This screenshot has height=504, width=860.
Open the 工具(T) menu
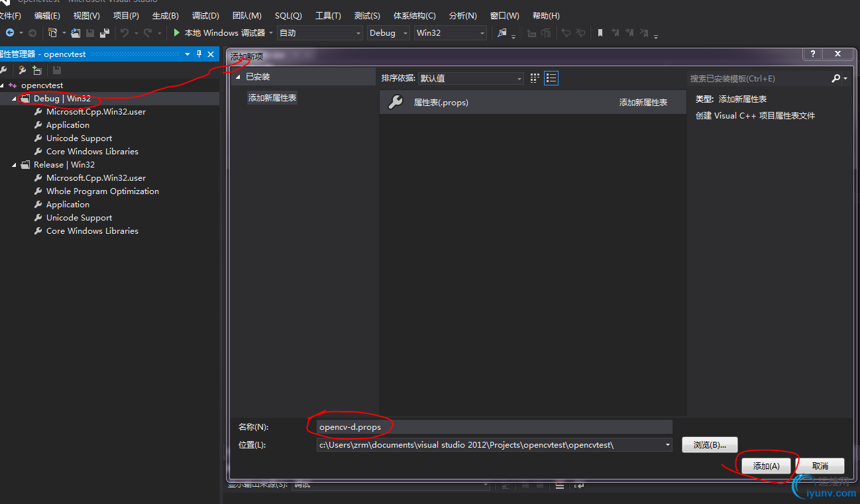[x=328, y=15]
